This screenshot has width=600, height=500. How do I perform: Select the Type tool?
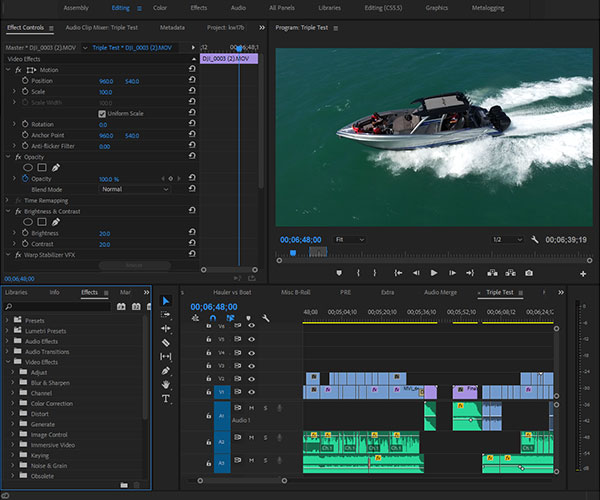(x=166, y=398)
